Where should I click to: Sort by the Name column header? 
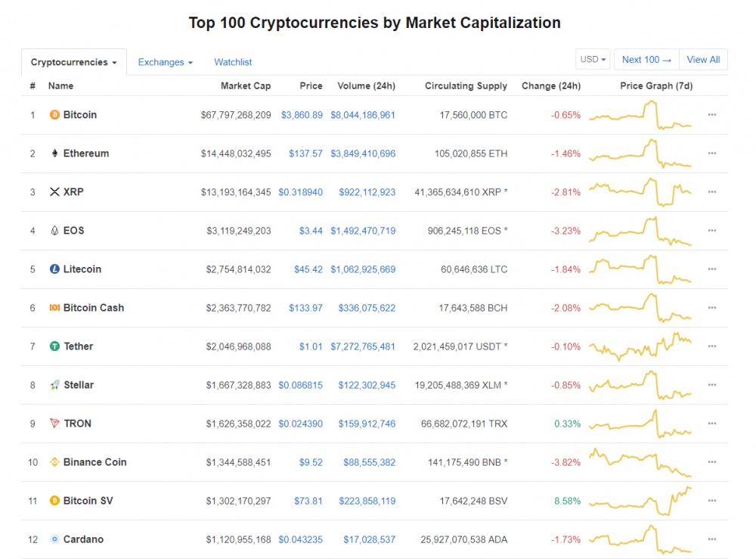(x=60, y=85)
